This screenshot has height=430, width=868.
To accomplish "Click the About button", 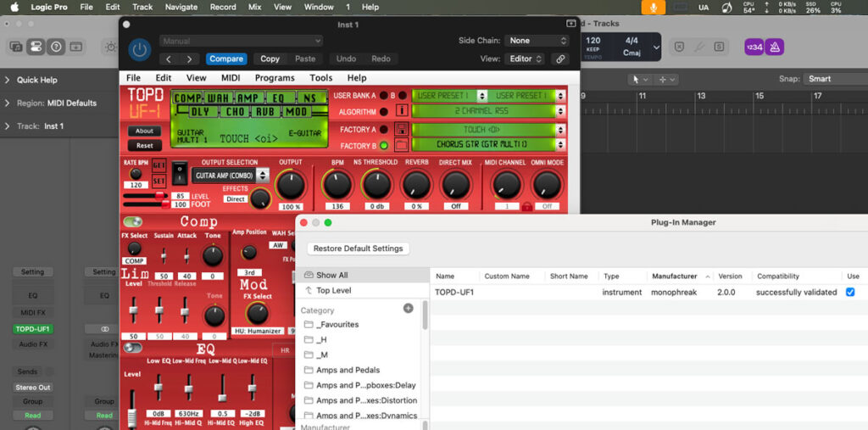I will point(144,131).
